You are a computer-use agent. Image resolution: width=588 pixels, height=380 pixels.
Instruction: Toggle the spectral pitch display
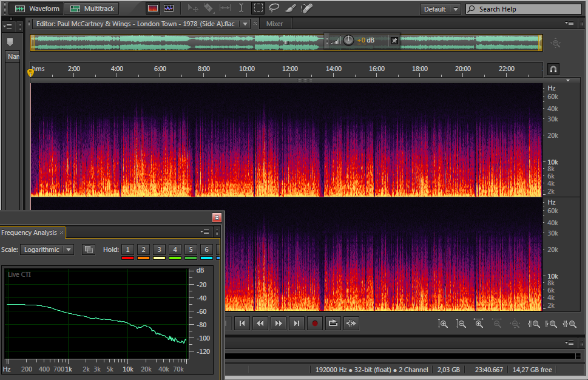[x=169, y=8]
